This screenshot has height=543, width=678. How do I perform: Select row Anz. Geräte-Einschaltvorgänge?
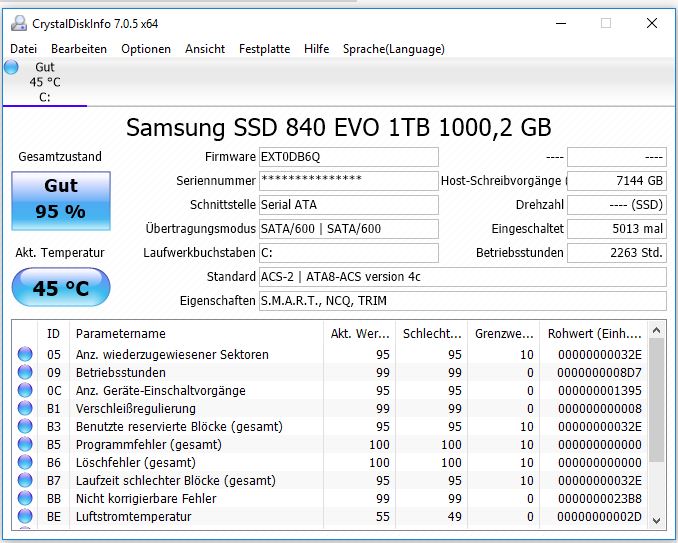[330, 390]
